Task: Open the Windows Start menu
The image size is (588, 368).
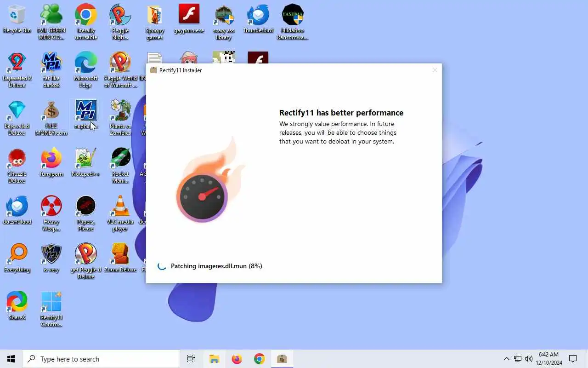Action: tap(11, 359)
